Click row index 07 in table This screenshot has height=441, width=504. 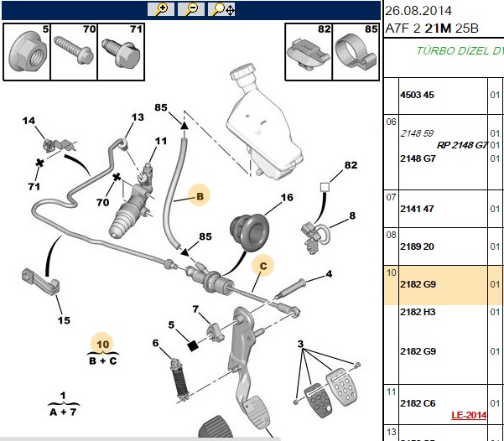pos(391,197)
